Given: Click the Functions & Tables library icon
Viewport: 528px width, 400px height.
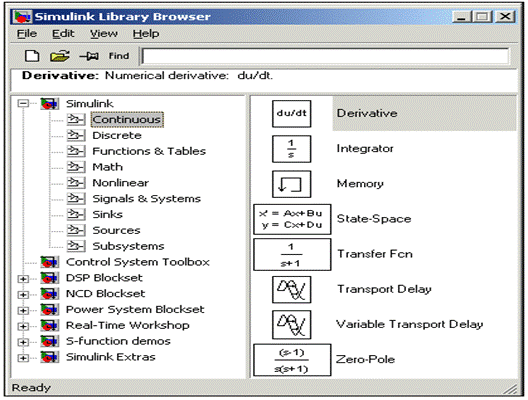Looking at the screenshot, I should [76, 151].
